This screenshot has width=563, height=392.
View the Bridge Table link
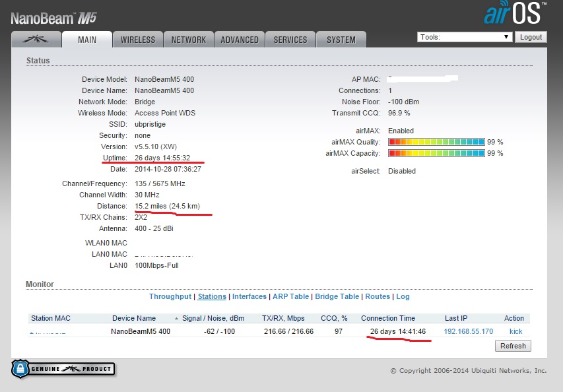tap(337, 297)
